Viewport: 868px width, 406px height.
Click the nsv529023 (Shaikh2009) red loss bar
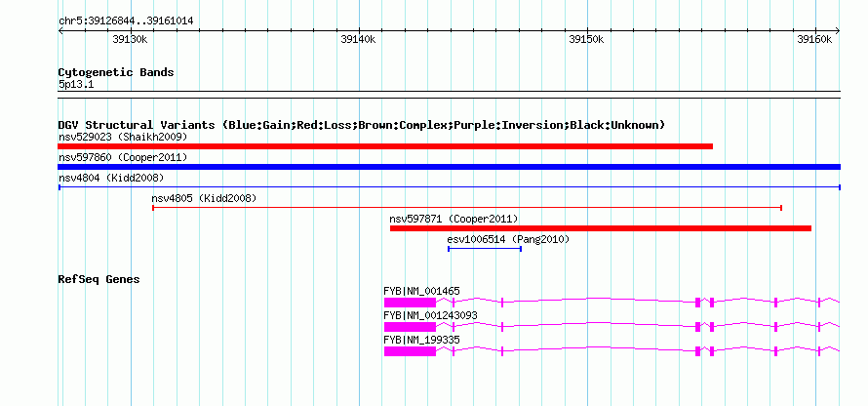coord(385,146)
